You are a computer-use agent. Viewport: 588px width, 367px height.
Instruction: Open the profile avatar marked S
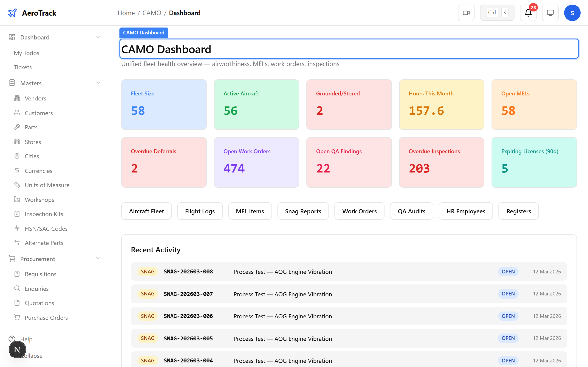(x=572, y=13)
